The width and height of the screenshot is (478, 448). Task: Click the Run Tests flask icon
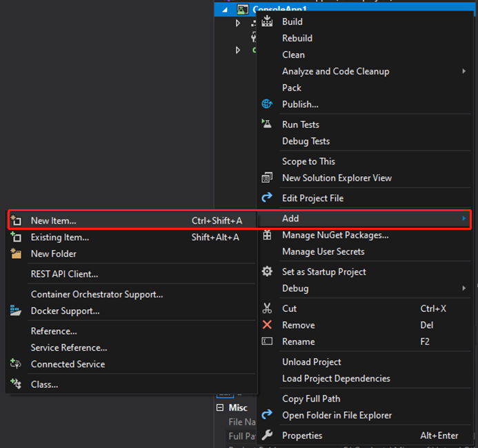click(x=267, y=124)
